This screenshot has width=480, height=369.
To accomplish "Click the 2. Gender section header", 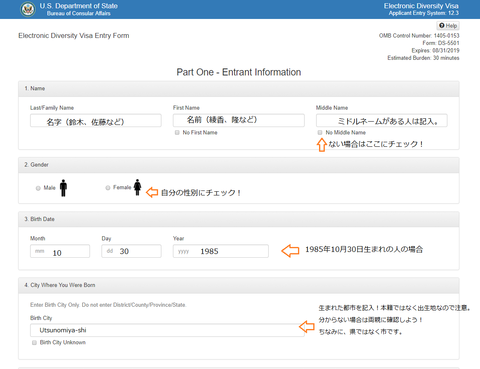I will pyautogui.click(x=239, y=165).
